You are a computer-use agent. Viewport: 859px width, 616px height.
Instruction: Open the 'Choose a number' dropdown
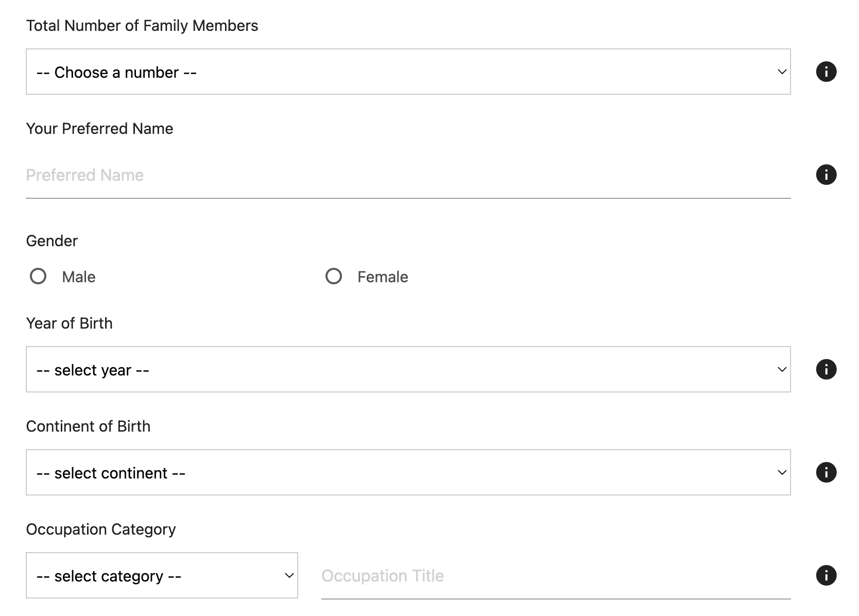tap(408, 72)
